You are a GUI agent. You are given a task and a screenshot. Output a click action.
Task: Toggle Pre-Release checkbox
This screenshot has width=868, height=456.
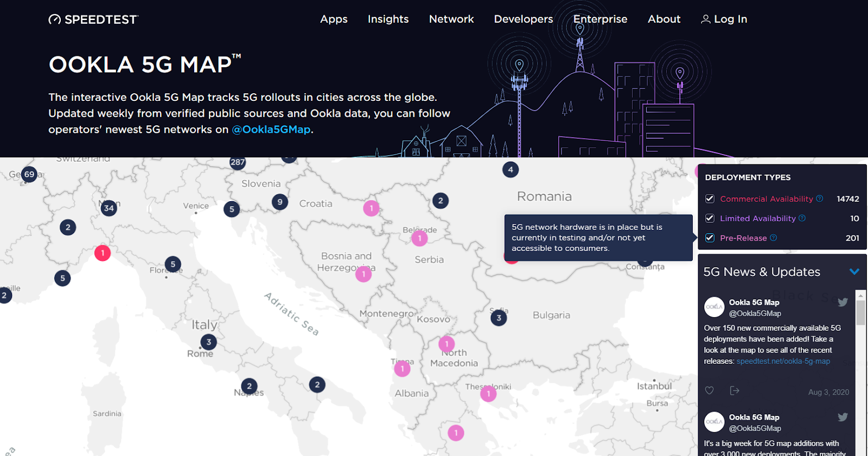(x=710, y=238)
